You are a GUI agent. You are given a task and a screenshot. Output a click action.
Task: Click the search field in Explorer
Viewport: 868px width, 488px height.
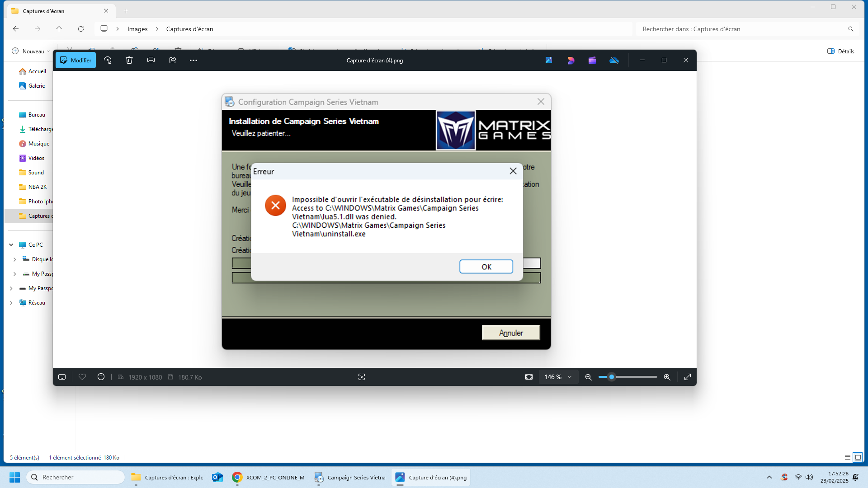(x=747, y=29)
